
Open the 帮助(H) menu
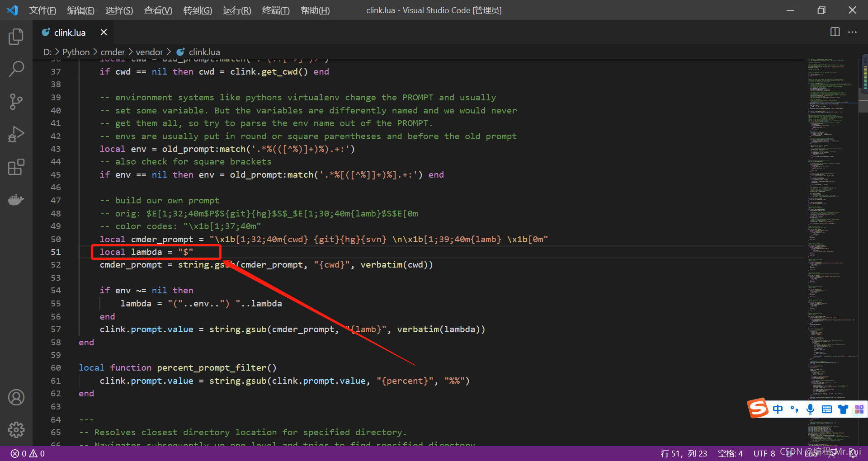[x=315, y=10]
